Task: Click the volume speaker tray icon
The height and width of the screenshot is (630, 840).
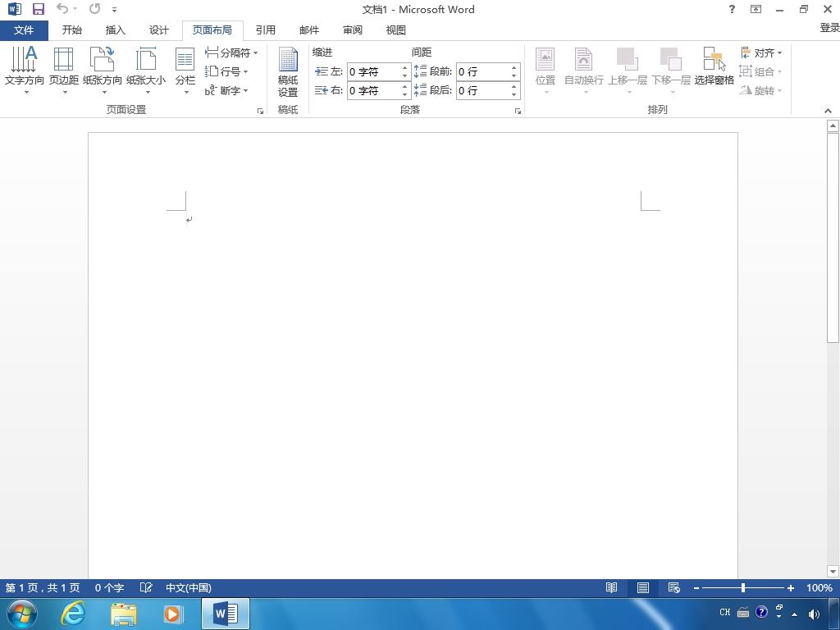Action: pos(814,614)
